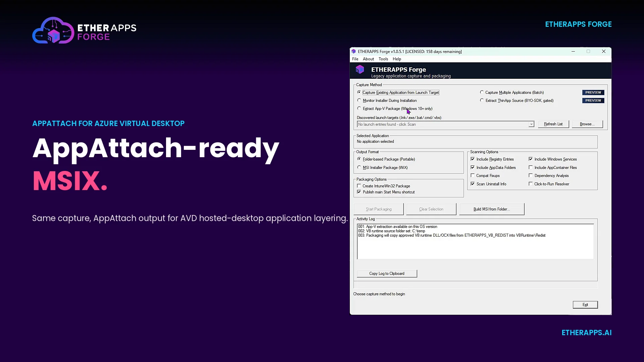644x362 pixels.
Task: Click the 'No application selected' text
Action: click(x=375, y=141)
